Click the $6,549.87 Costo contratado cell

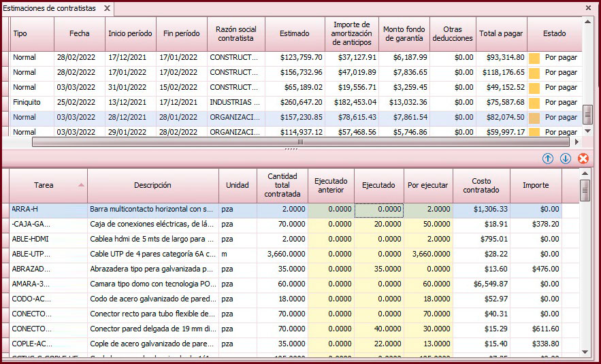[481, 284]
